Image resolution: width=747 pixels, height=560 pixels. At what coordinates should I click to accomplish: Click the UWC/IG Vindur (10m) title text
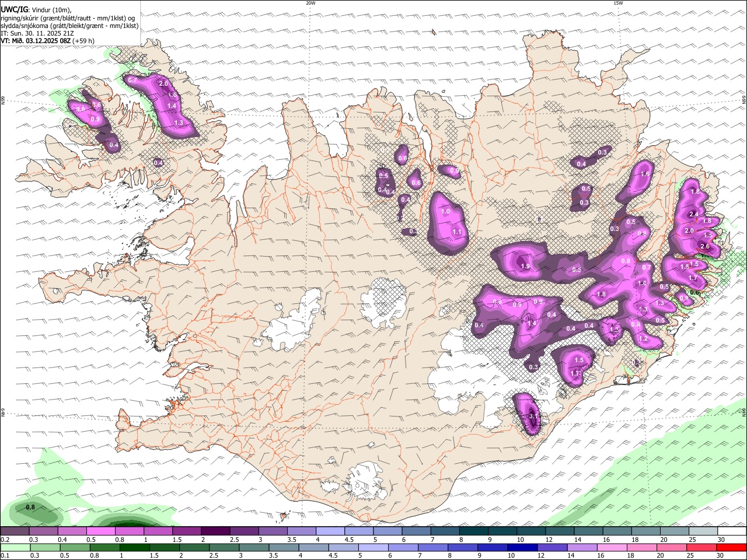[x=36, y=10]
